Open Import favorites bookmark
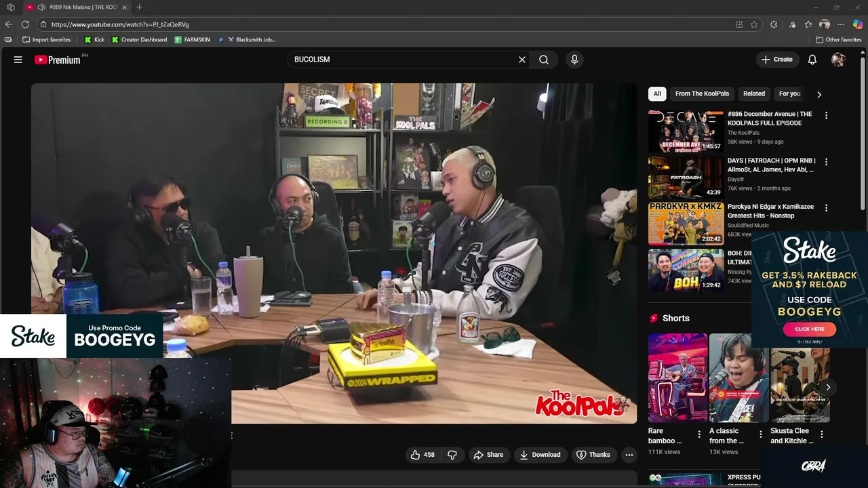Image resolution: width=868 pixels, height=488 pixels. [x=46, y=40]
